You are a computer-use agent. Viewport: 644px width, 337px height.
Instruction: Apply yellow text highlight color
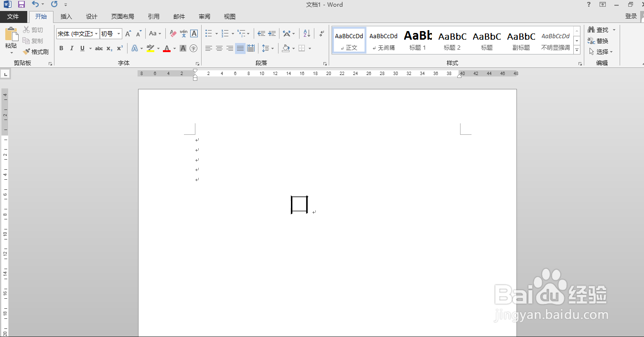click(x=150, y=48)
